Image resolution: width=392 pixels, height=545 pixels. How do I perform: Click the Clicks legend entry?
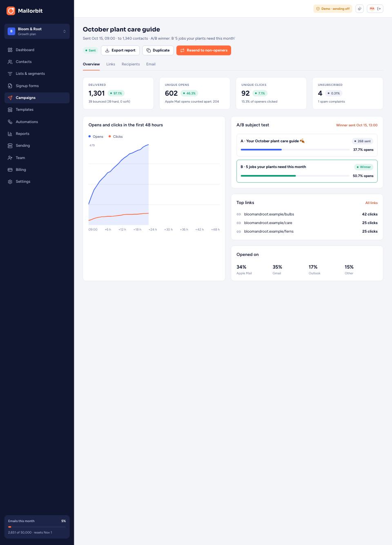(x=116, y=137)
